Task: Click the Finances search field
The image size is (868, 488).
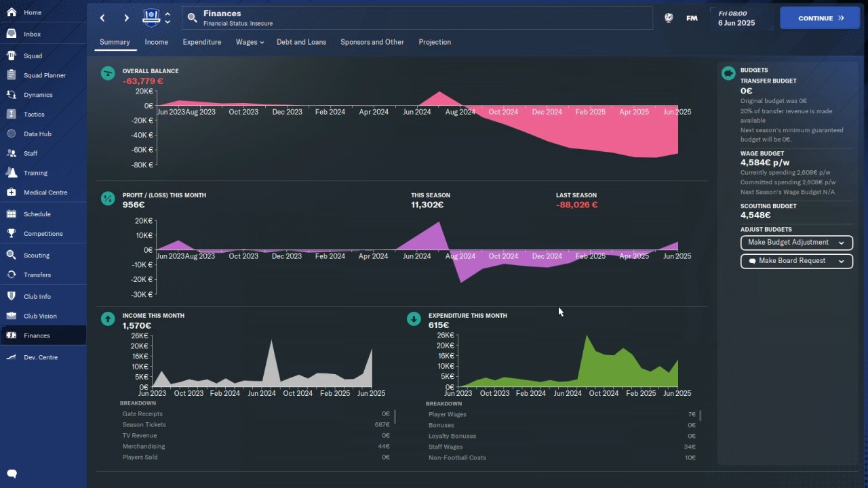Action: pos(417,18)
